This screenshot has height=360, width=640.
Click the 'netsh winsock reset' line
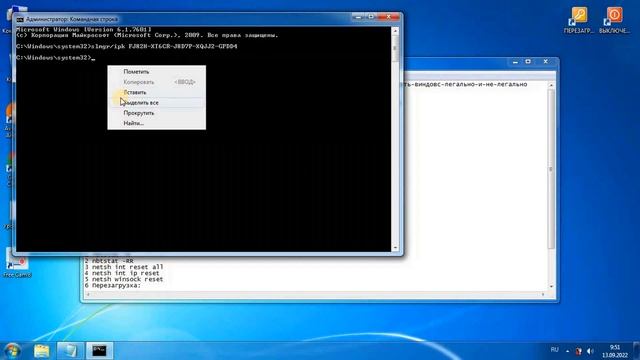tap(127, 279)
